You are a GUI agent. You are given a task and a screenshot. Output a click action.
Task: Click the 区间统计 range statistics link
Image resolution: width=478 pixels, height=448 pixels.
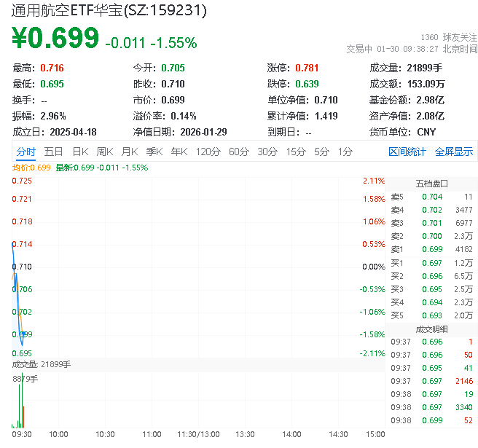point(407,152)
